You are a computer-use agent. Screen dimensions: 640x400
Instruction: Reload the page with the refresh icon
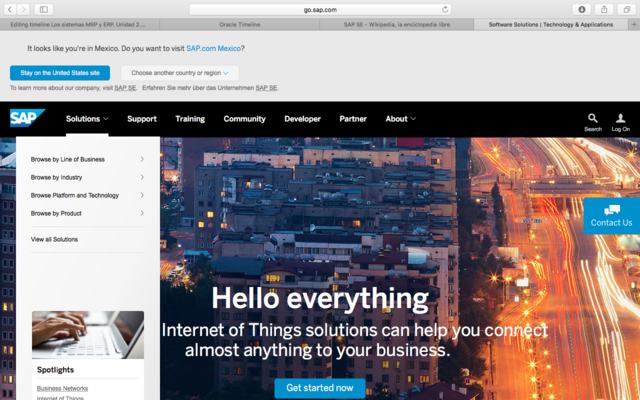click(445, 9)
